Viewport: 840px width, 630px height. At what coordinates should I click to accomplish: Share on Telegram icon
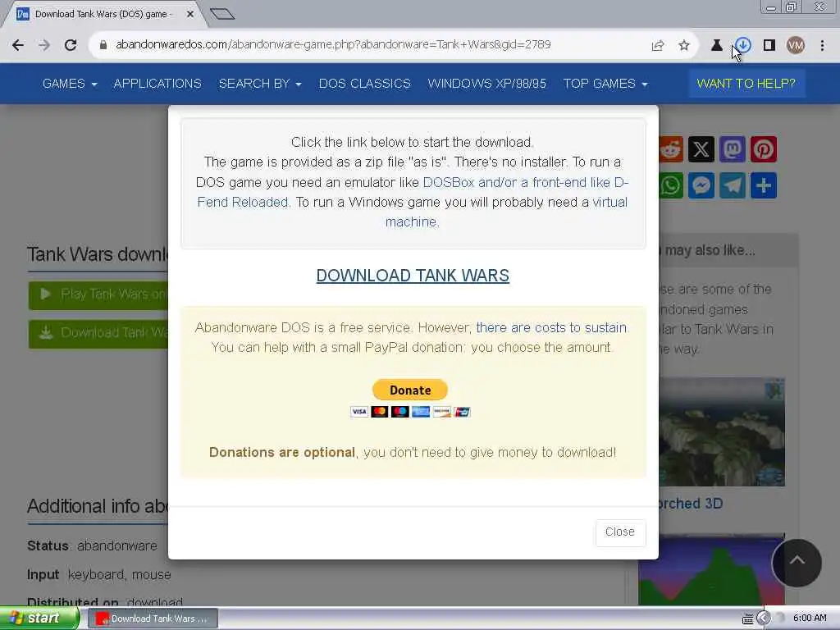coord(733,185)
